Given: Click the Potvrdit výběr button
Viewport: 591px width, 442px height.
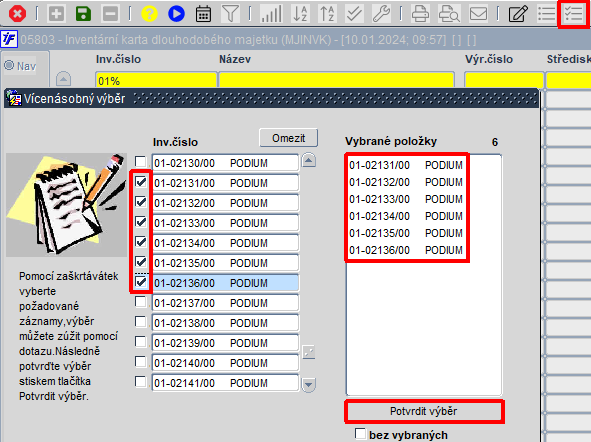Looking at the screenshot, I should [x=424, y=411].
